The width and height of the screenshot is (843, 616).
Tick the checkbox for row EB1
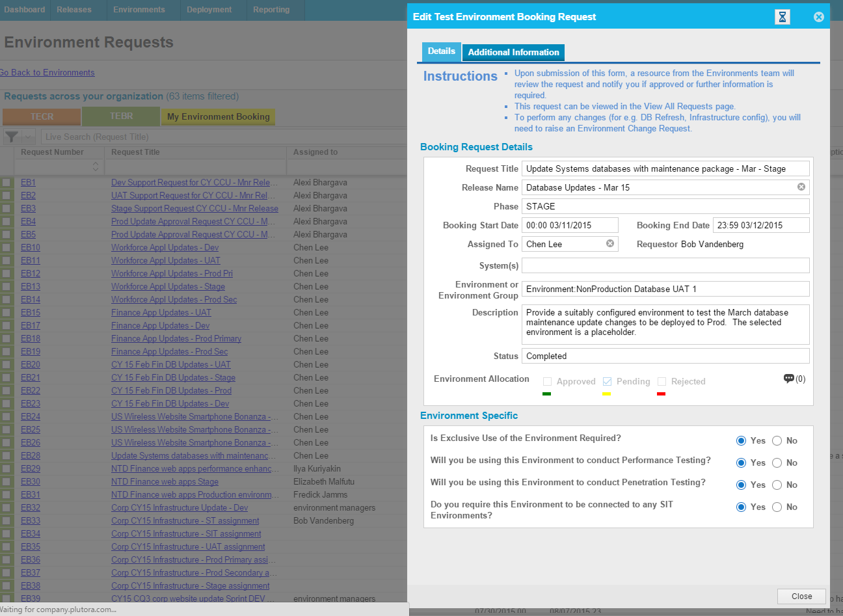click(x=7, y=183)
